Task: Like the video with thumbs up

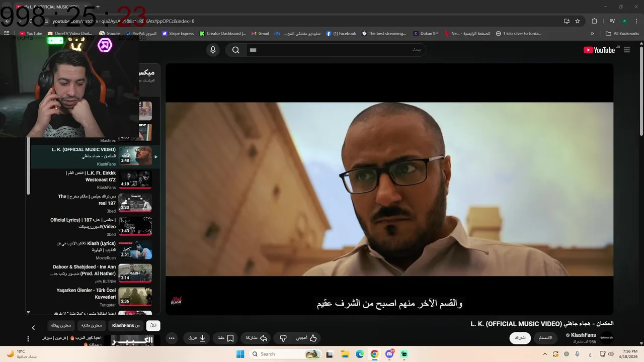Action: pyautogui.click(x=307, y=338)
